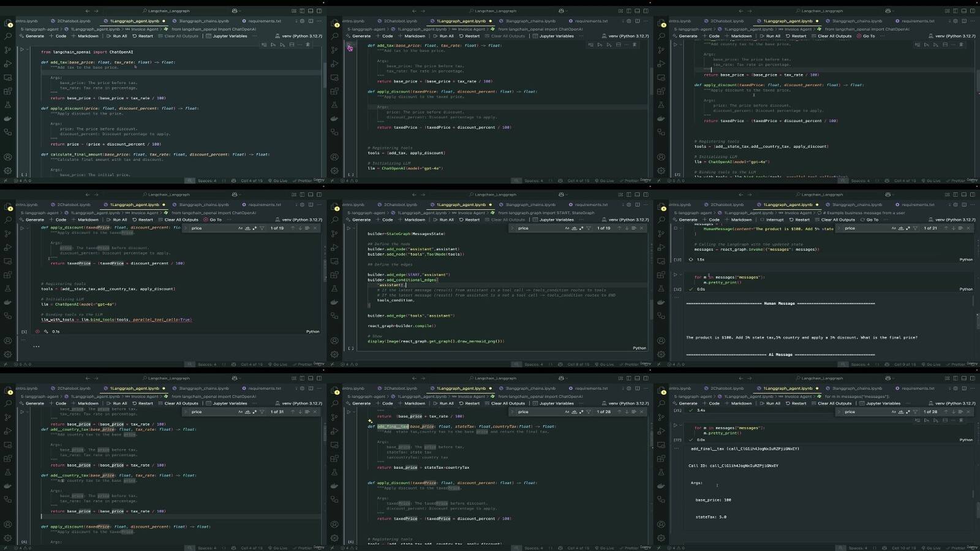Screen dimensions: 980x551
Task: Filter icon in find bar showing 1 of 21
Action: (916, 228)
